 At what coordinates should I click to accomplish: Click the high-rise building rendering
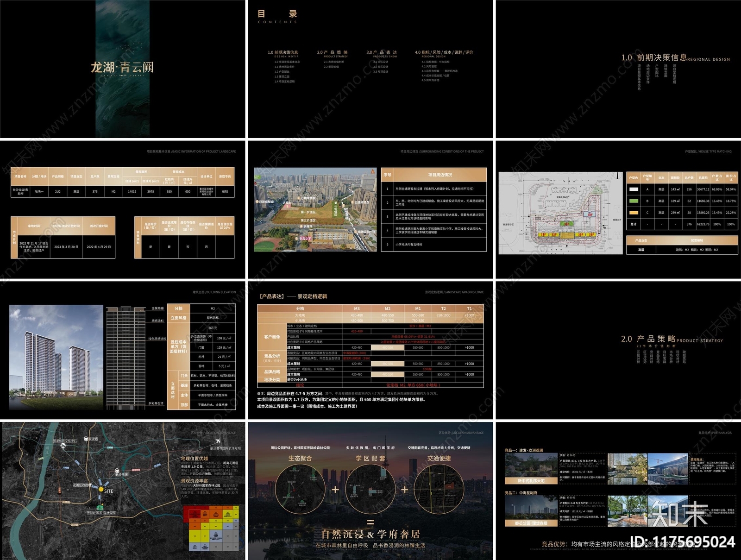56,357
